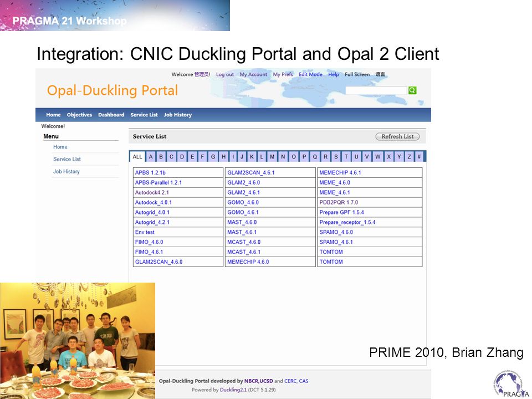This screenshot has width=532, height=399.
Task: Select the # filter tab
Action: coord(419,156)
